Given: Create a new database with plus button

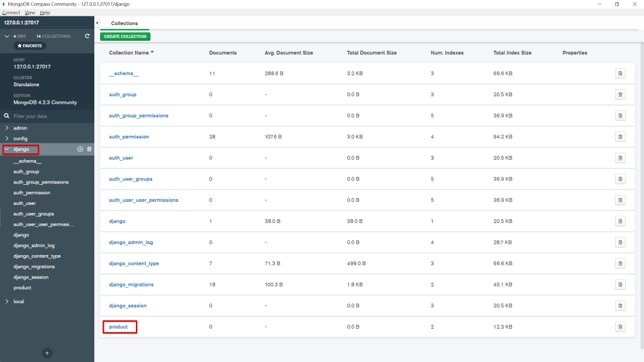Looking at the screenshot, I should [x=47, y=353].
